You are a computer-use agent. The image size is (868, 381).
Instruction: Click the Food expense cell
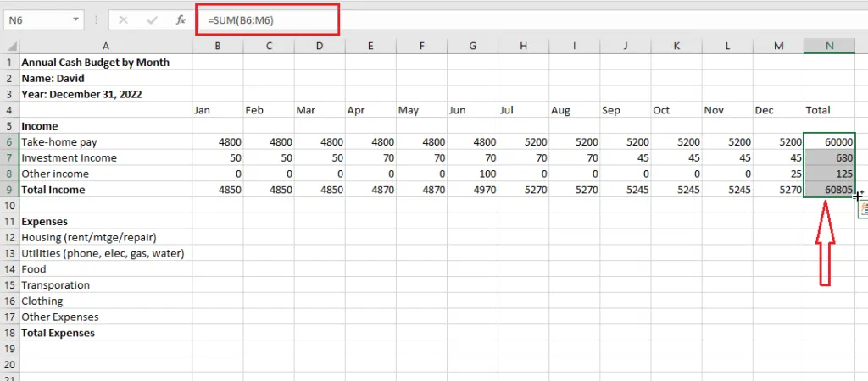tap(106, 269)
